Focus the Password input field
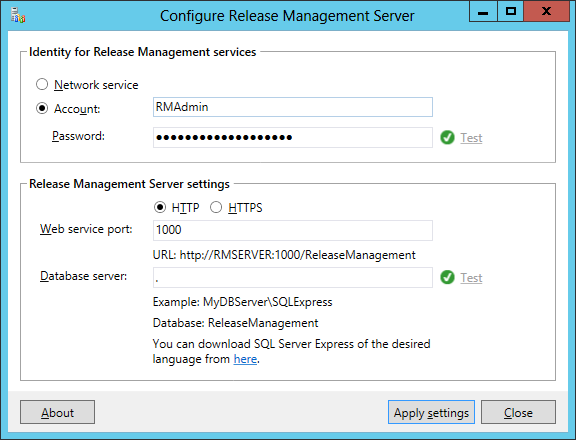Viewport: 576px width, 440px height. pos(293,137)
